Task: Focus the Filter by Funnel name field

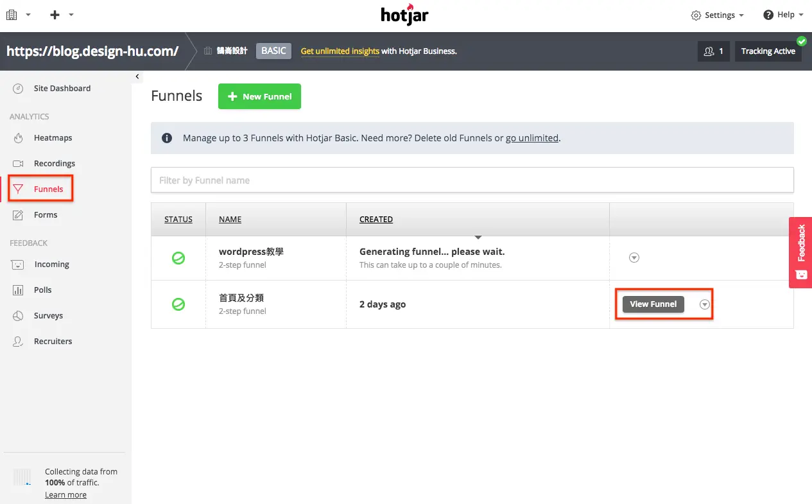Action: pos(472,180)
